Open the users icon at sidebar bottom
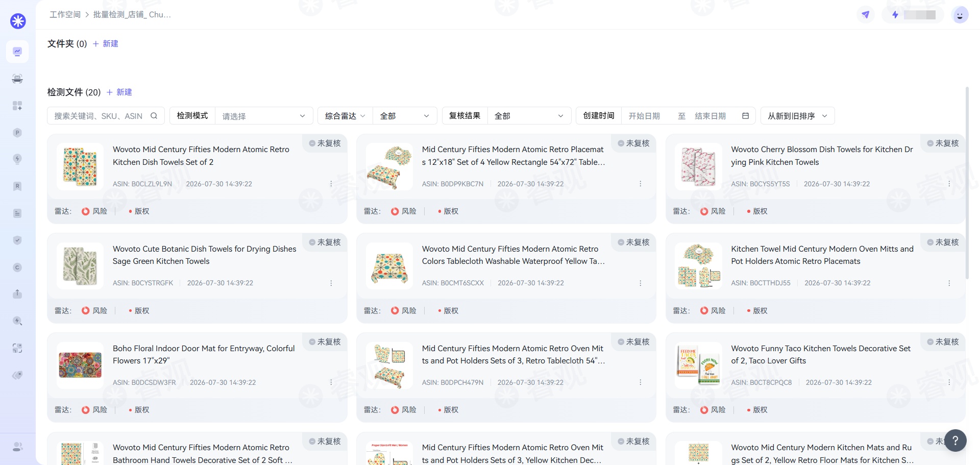This screenshot has height=465, width=980. tap(17, 447)
